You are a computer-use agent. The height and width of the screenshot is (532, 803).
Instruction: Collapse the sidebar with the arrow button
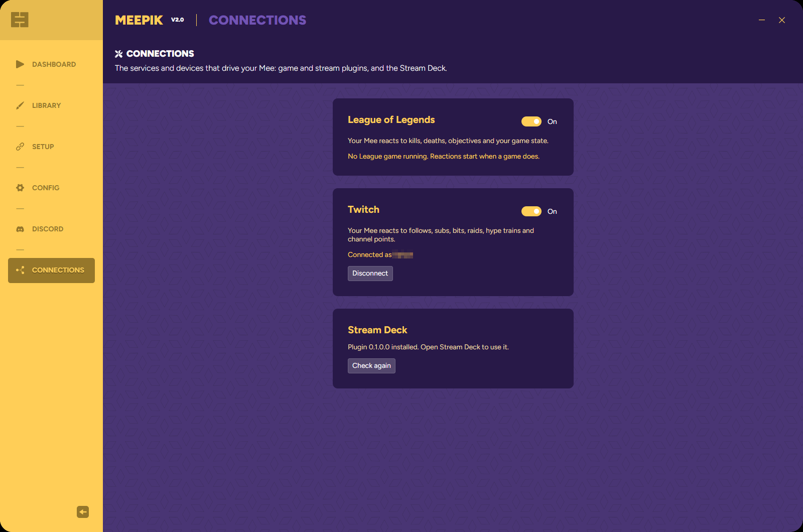tap(83, 511)
